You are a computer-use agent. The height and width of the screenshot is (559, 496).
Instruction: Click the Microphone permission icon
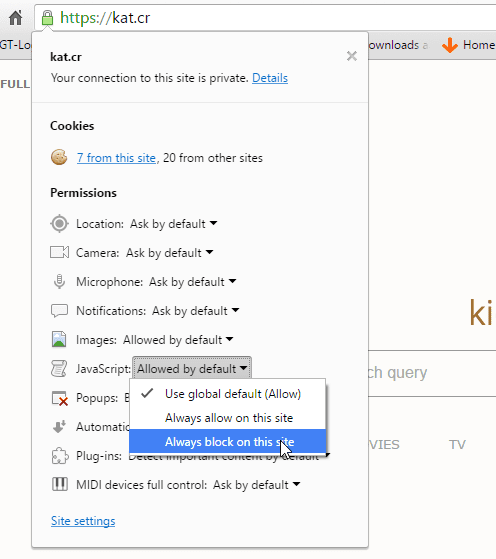(x=59, y=282)
